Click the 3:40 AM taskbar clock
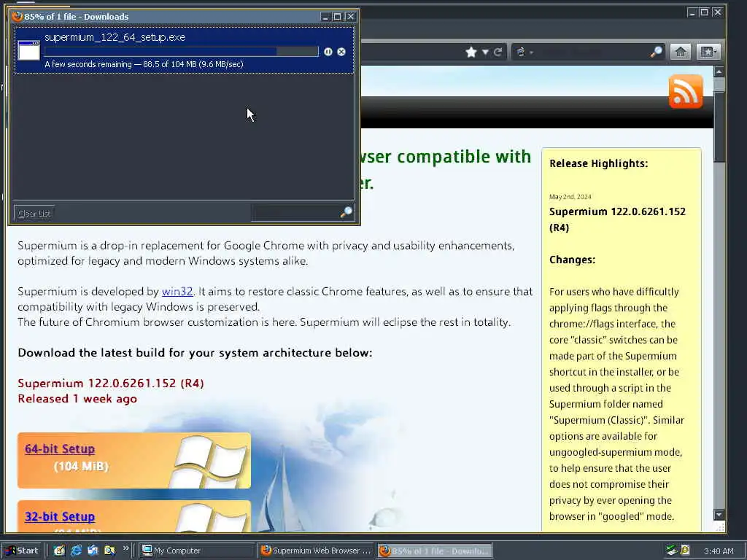 (719, 551)
